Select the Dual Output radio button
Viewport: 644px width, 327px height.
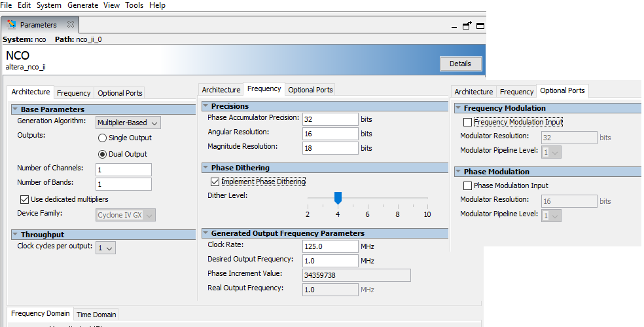(x=102, y=154)
